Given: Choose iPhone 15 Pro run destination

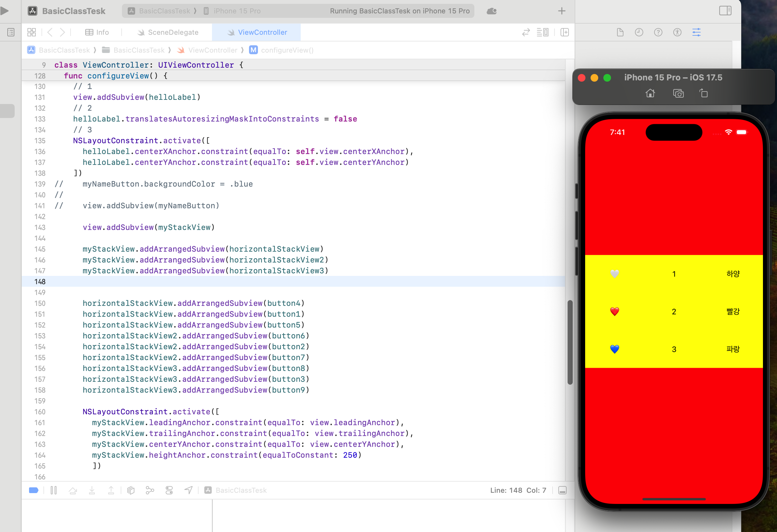Looking at the screenshot, I should point(232,11).
